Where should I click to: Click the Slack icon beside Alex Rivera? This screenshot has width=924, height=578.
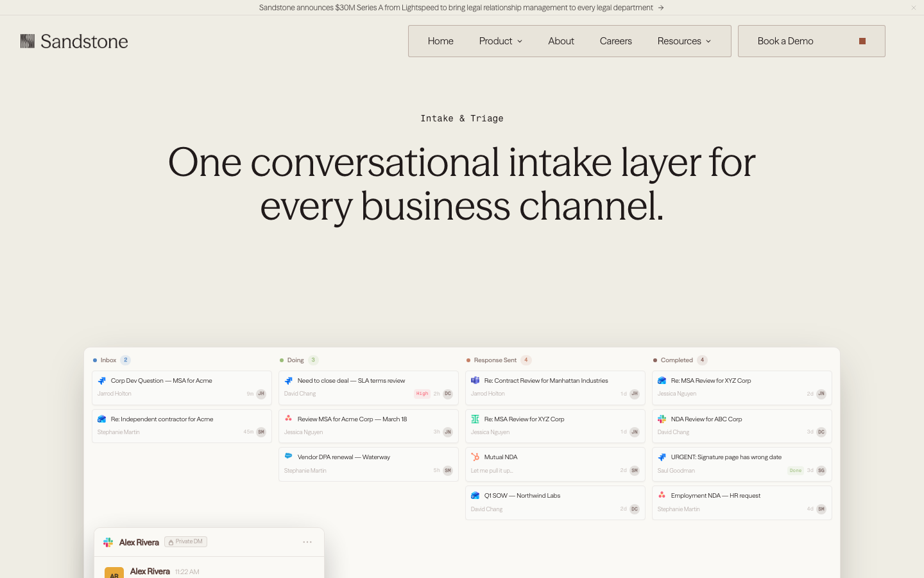click(x=108, y=542)
